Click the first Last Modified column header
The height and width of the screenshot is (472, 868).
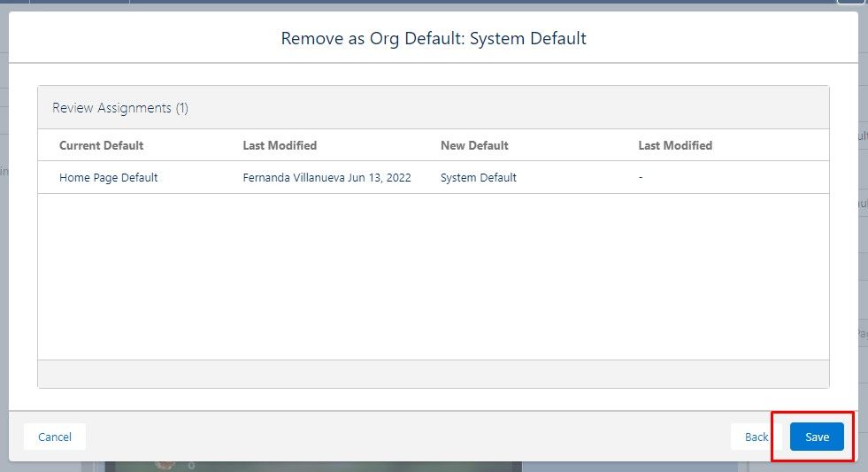tap(280, 145)
